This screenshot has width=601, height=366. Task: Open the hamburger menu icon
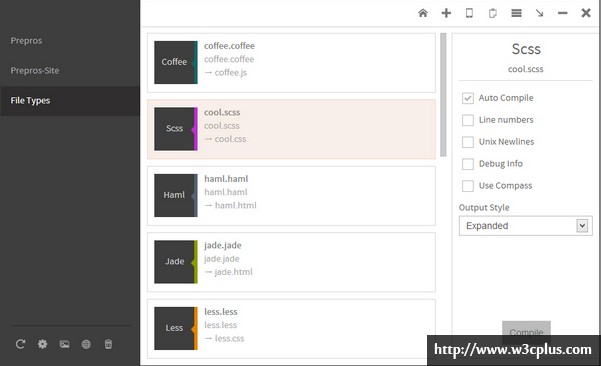[516, 13]
